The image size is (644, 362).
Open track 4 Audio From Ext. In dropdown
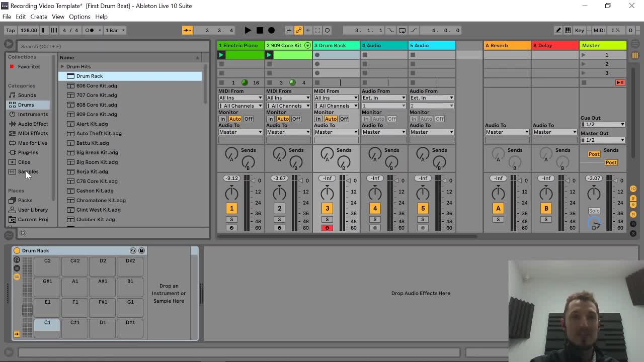click(384, 98)
